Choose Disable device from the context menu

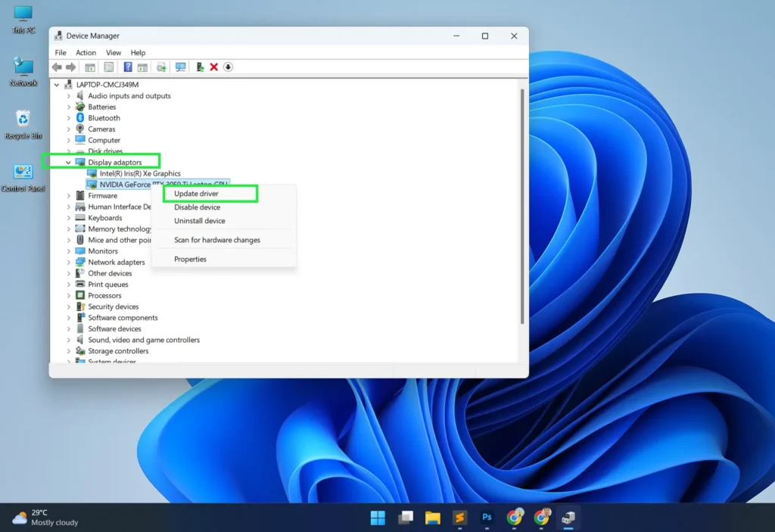(197, 207)
